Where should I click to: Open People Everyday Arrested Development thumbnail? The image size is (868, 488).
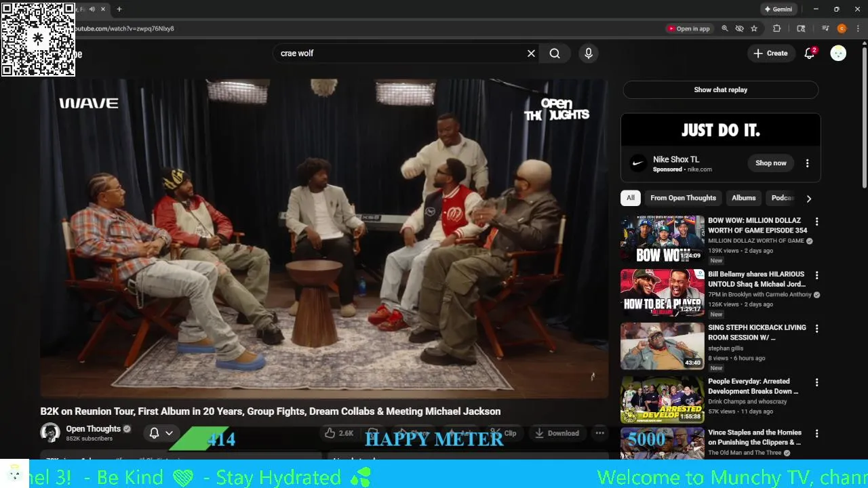[662, 400]
